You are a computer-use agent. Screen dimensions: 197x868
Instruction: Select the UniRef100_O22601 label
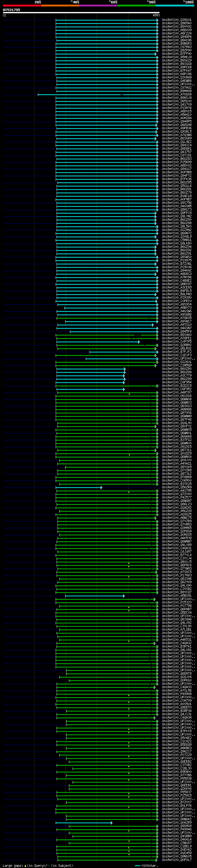point(176,362)
